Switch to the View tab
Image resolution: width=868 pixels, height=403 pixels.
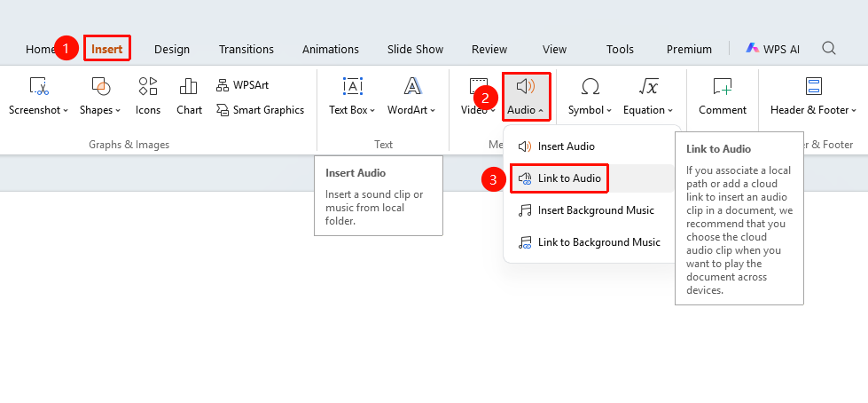[554, 50]
